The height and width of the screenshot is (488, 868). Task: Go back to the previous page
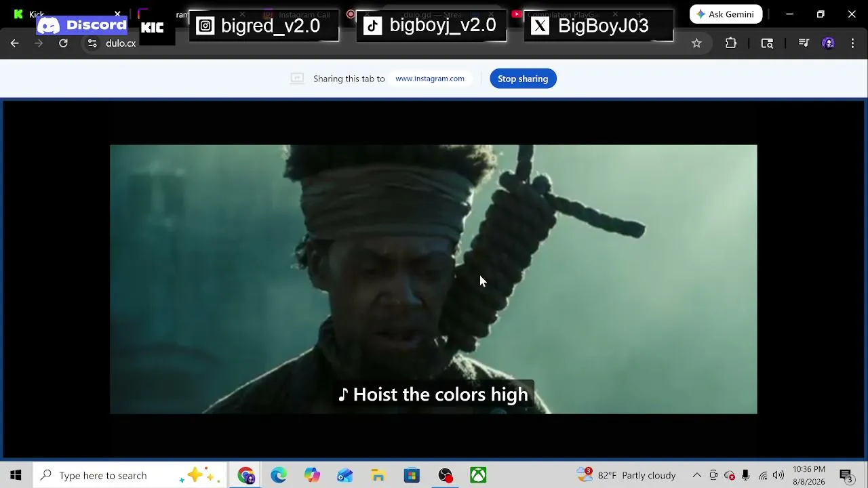click(15, 43)
